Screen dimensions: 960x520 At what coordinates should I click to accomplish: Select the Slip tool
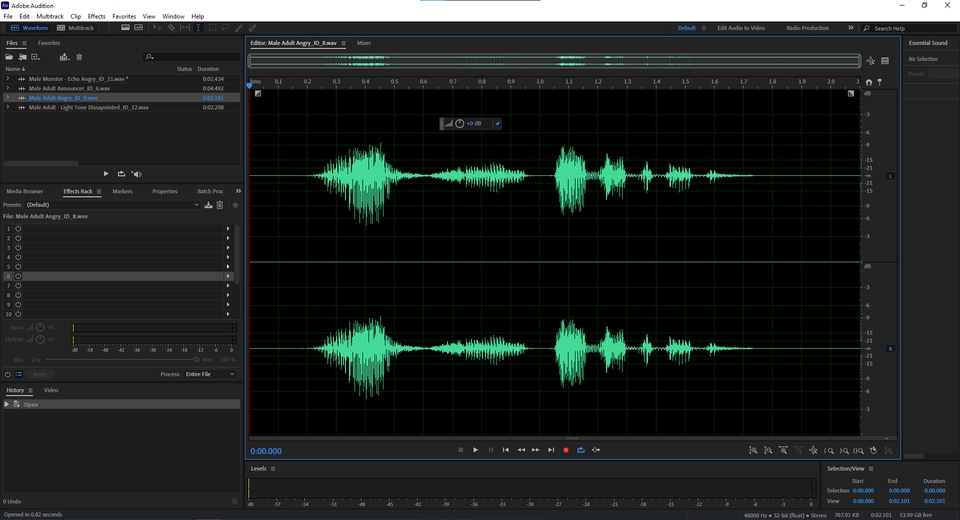click(185, 28)
